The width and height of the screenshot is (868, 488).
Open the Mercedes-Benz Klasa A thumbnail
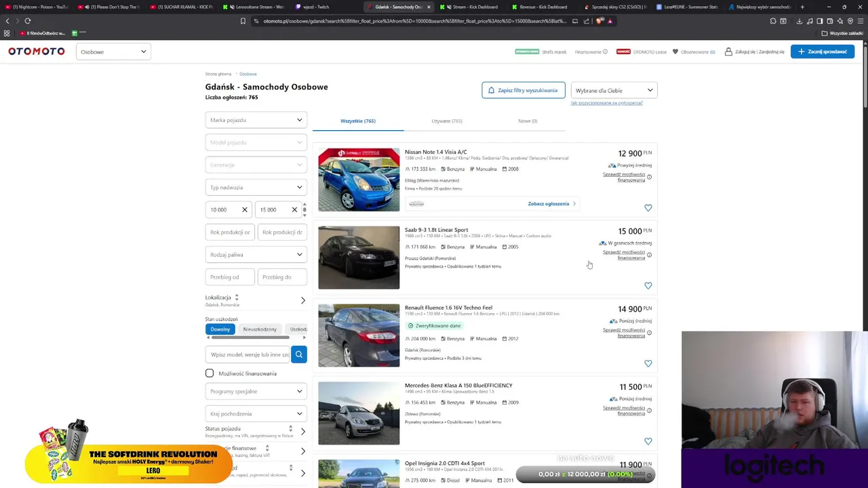tap(359, 413)
